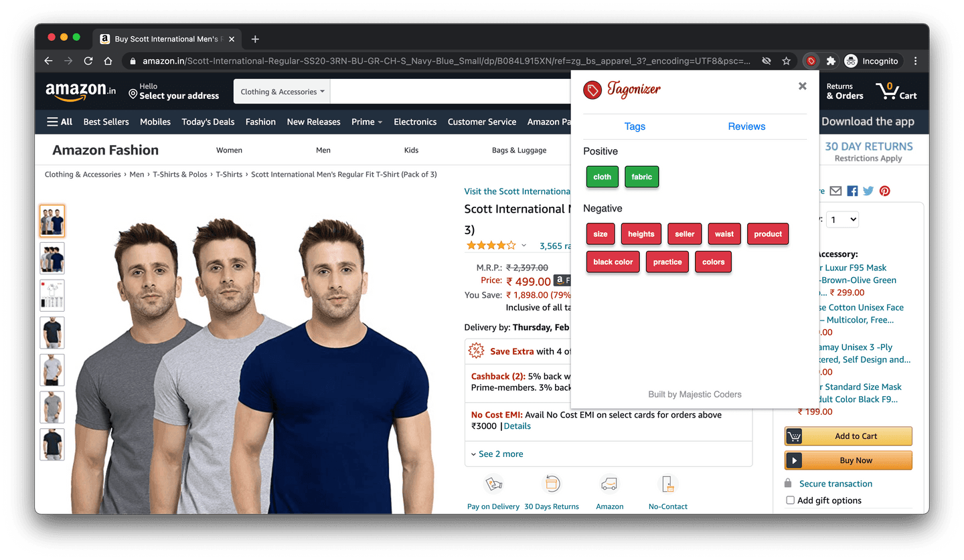
Task: Open the Cart icon
Action: (x=896, y=92)
